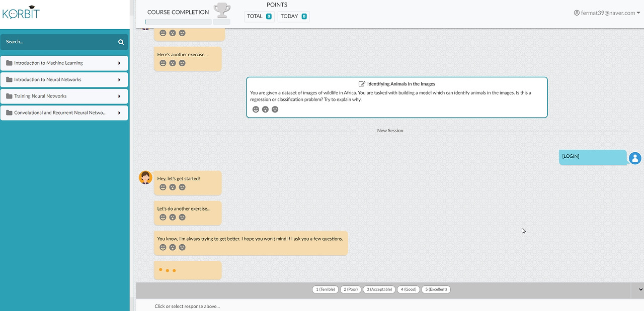Click the user profile icon beside the email
This screenshot has width=644, height=311.
click(x=577, y=13)
